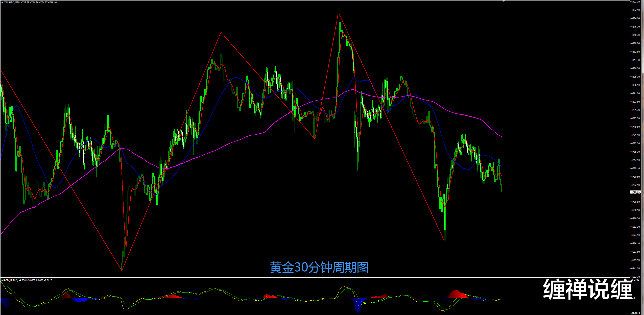The width and height of the screenshot is (644, 315).
Task: Click the 缠禅说缠 watermark text
Action: click(587, 289)
